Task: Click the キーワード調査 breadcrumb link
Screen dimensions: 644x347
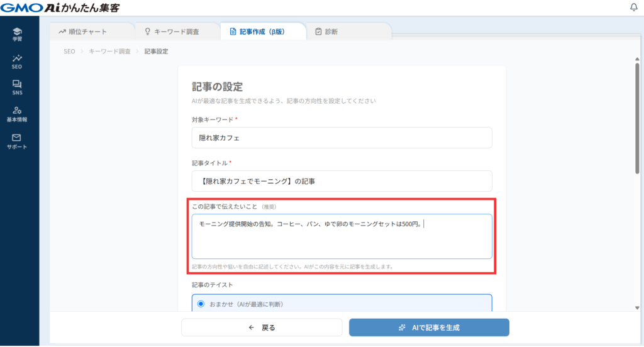Action: coord(109,51)
